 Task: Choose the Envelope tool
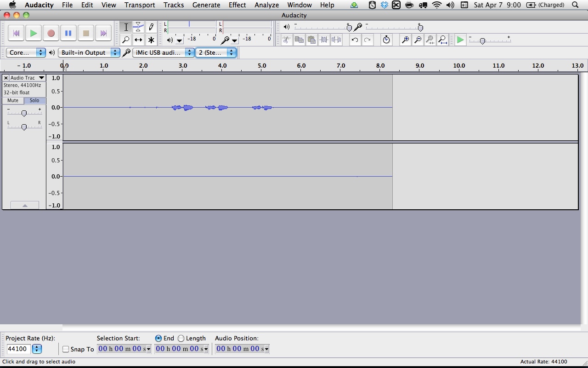138,27
